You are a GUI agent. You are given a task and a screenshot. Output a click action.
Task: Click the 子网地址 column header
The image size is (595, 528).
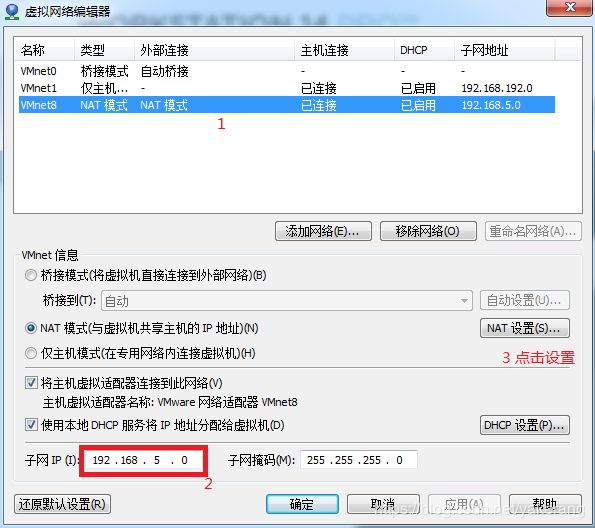(505, 50)
